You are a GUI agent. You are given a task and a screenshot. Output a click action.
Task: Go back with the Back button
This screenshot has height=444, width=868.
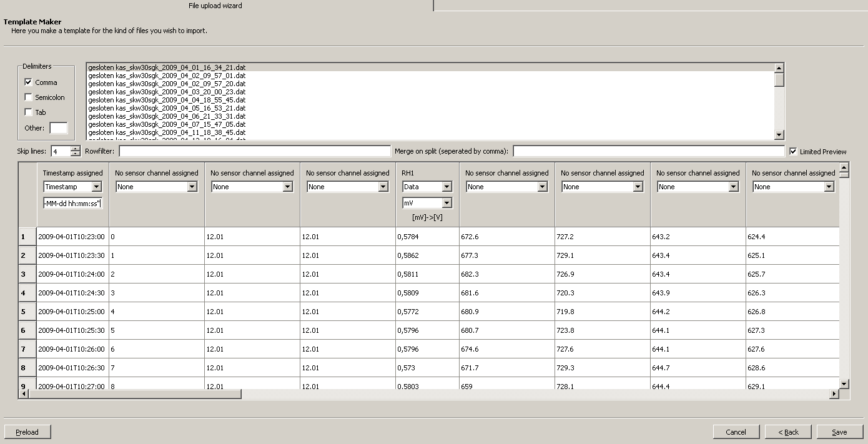point(788,432)
